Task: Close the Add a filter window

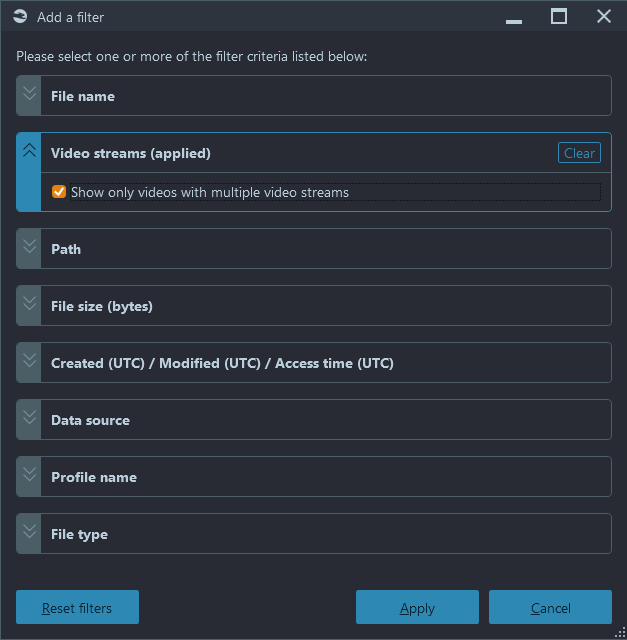Action: 604,17
